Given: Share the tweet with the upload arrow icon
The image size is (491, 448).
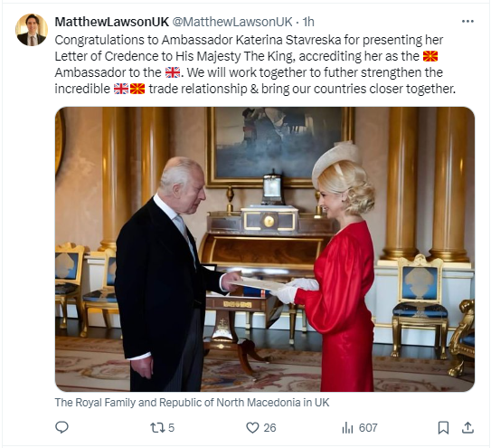Looking at the screenshot, I should click(x=467, y=427).
